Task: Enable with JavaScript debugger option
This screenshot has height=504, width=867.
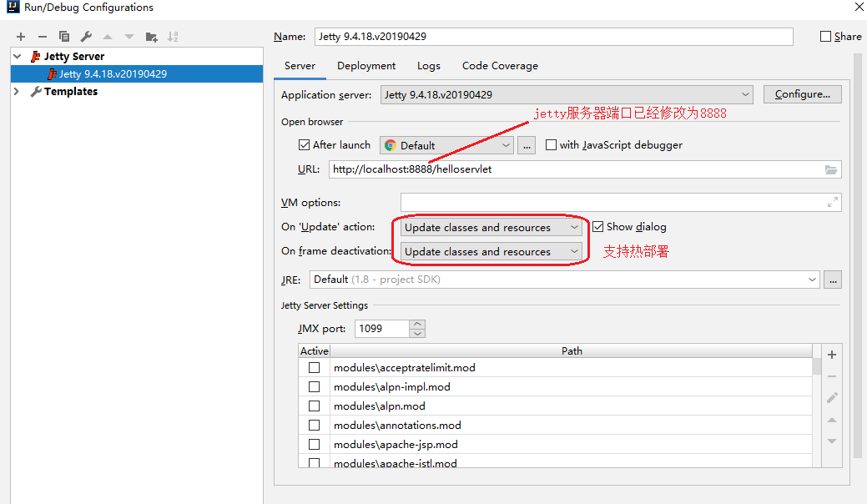Action: (x=551, y=144)
